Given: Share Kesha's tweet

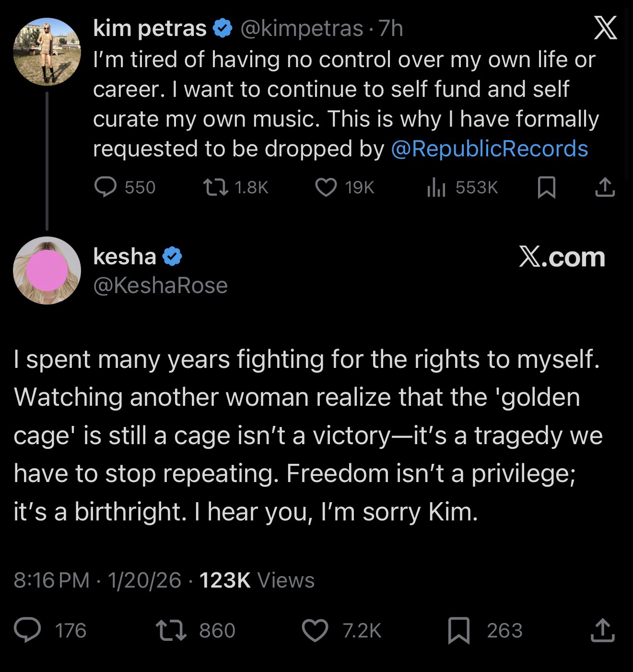Looking at the screenshot, I should (602, 630).
